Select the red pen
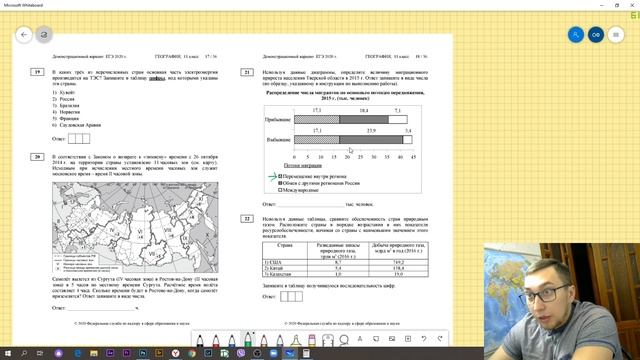The width and height of the screenshot is (640, 360). pos(216,340)
